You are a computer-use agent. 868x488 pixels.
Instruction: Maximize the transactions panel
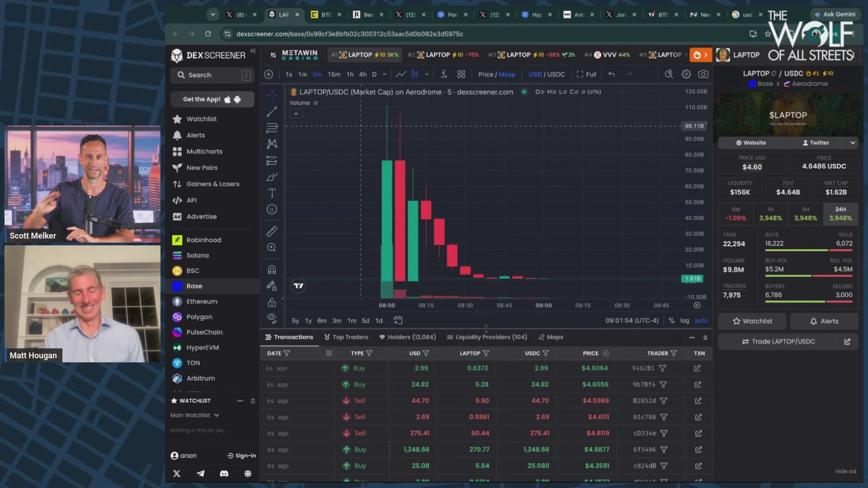pyautogui.click(x=705, y=338)
